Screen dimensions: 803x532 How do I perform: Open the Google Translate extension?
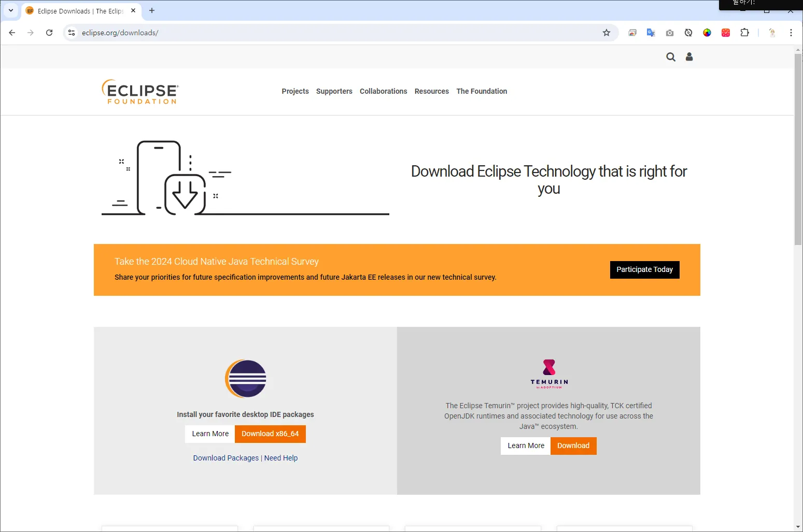(x=651, y=33)
